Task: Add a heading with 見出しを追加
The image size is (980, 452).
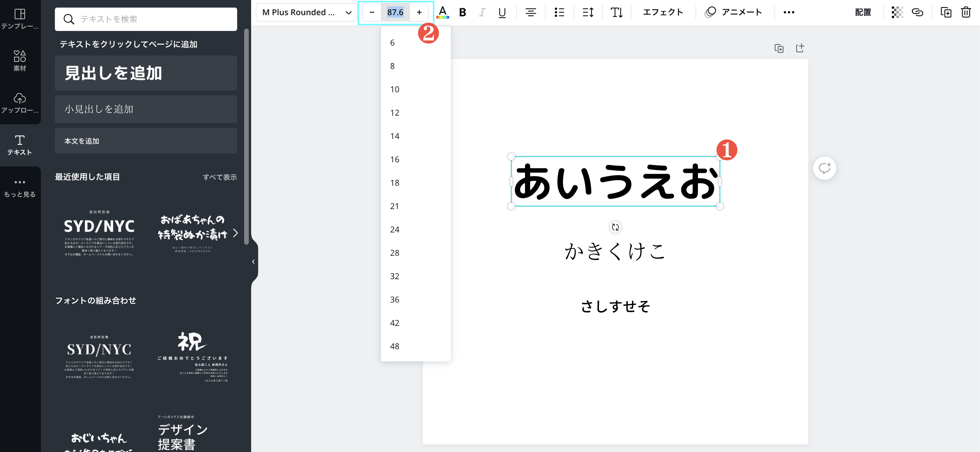Action: [x=146, y=73]
